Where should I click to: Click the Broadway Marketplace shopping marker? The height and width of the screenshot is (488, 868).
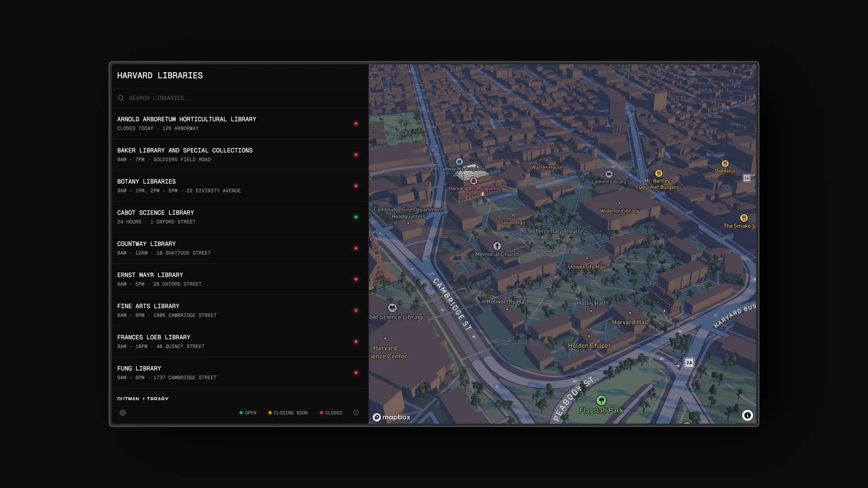coord(459,162)
